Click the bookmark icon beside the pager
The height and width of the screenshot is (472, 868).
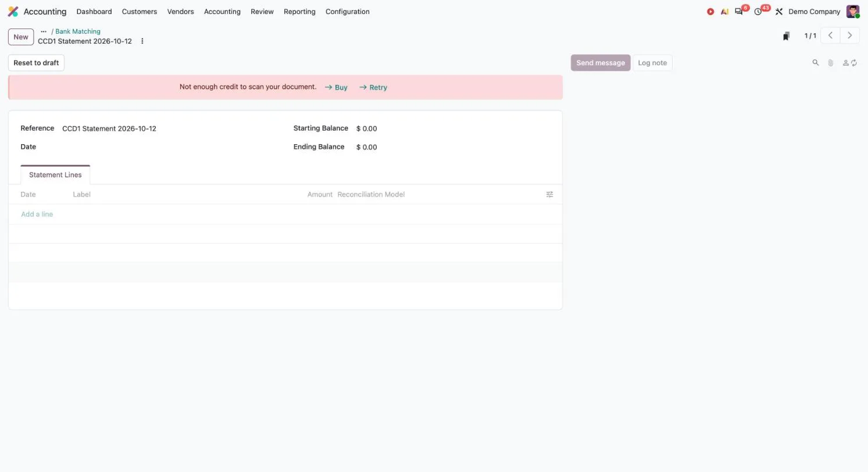click(x=786, y=36)
